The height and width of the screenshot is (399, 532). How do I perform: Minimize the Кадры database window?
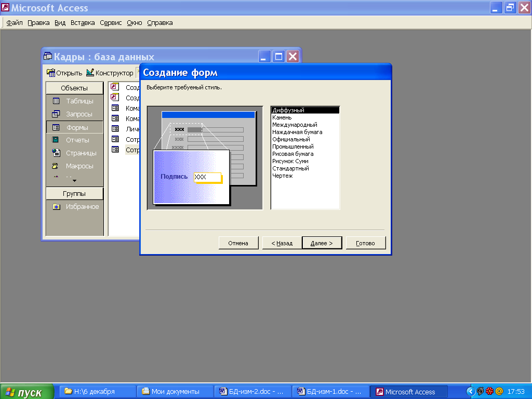click(x=264, y=56)
